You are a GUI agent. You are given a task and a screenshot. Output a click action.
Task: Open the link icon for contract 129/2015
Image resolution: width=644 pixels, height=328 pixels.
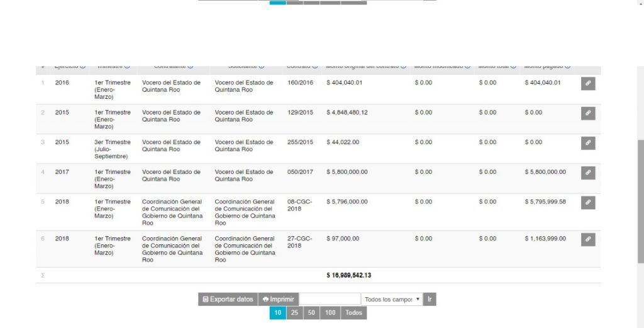coord(587,113)
